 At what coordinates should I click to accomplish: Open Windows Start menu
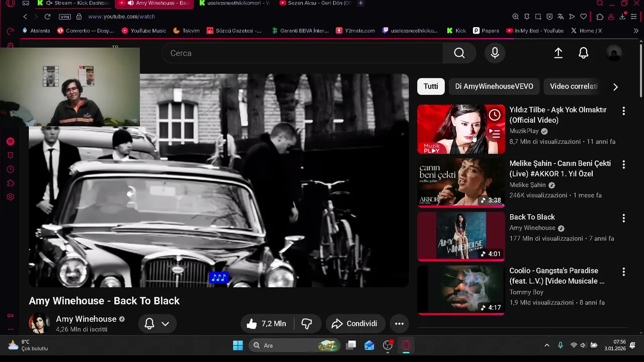pos(238,345)
